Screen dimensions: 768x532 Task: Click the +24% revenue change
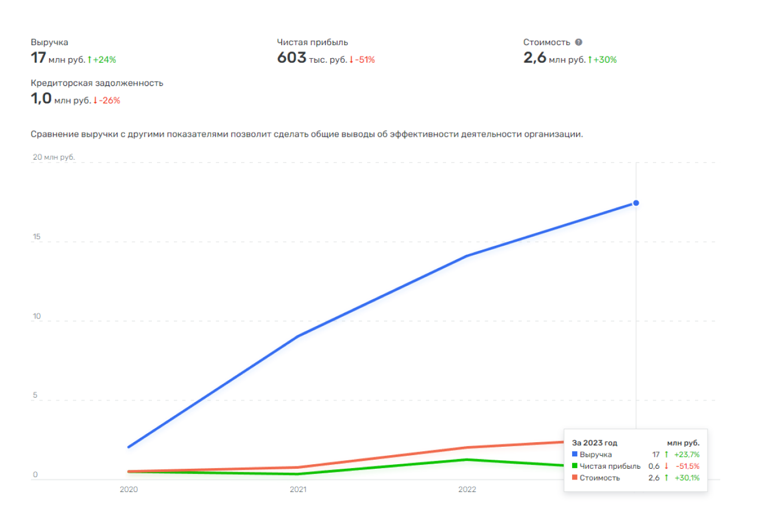click(105, 59)
